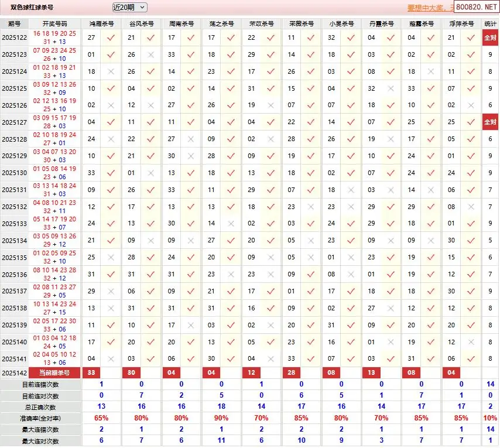Open the 近20期 period range dropdown
The image size is (500, 448).
click(129, 8)
